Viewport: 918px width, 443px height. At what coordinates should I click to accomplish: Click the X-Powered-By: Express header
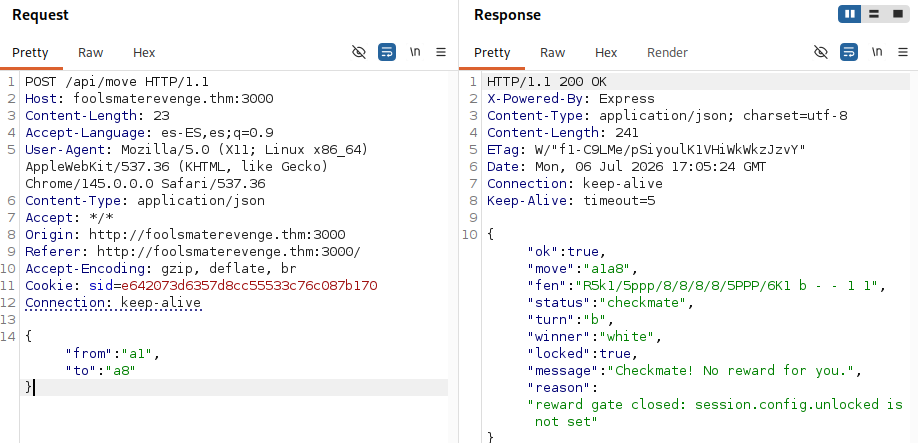571,98
